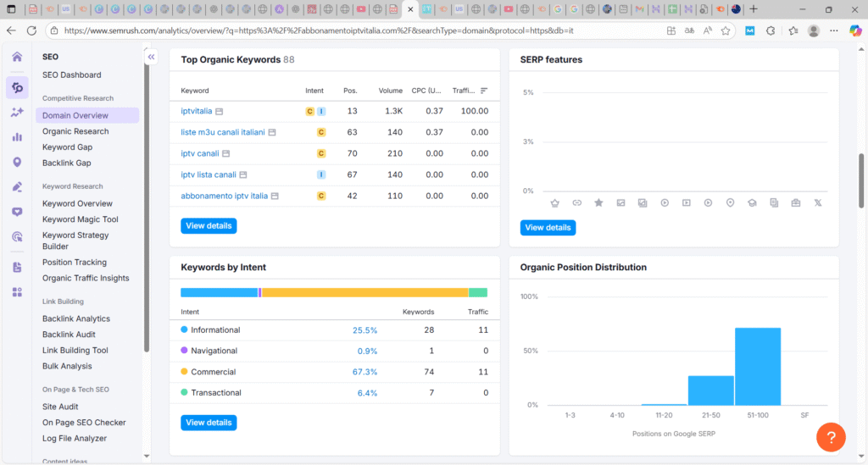The width and height of the screenshot is (868, 465).
Task: Open the orange help question mark button
Action: click(x=831, y=437)
